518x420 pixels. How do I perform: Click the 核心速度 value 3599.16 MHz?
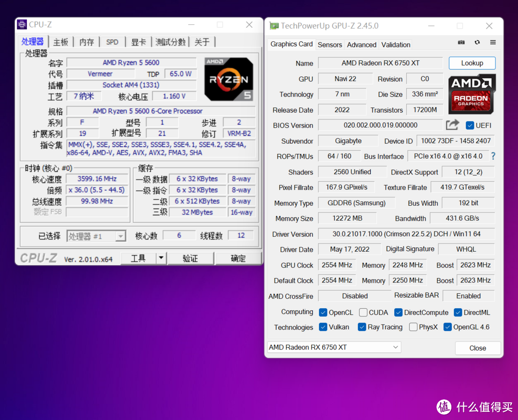[x=97, y=179]
